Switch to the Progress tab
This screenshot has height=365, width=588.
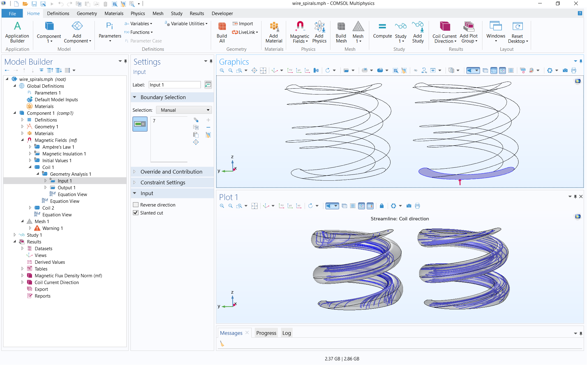coord(266,333)
